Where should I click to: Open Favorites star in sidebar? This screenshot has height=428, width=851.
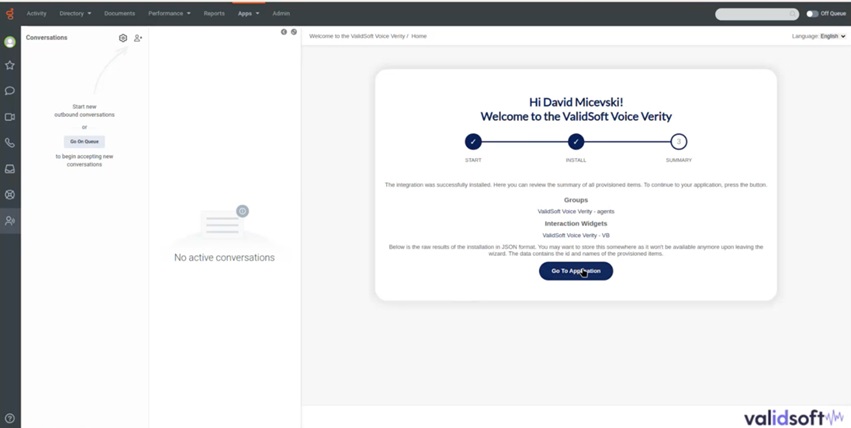tap(10, 65)
